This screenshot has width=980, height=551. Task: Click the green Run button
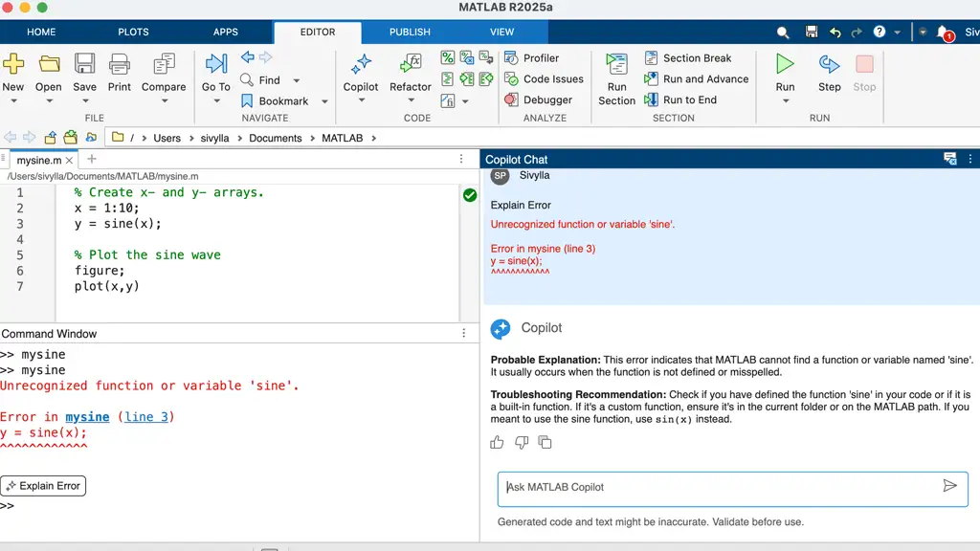tap(785, 64)
